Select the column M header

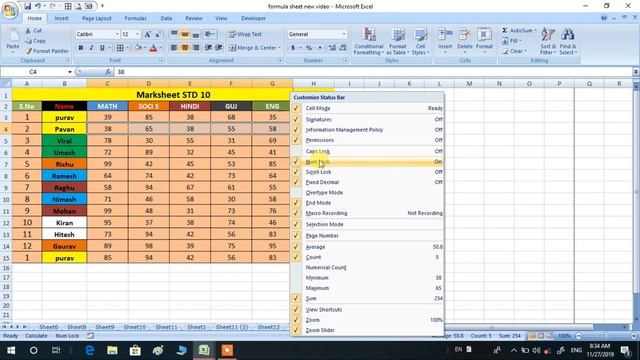point(469,83)
